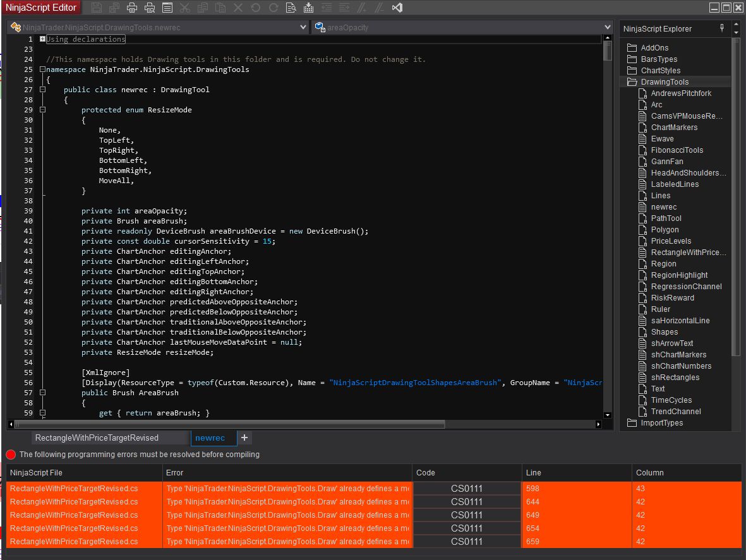Screen dimensions: 746x560
Task: Sort by the NinjaScript File column header
Action: point(84,472)
